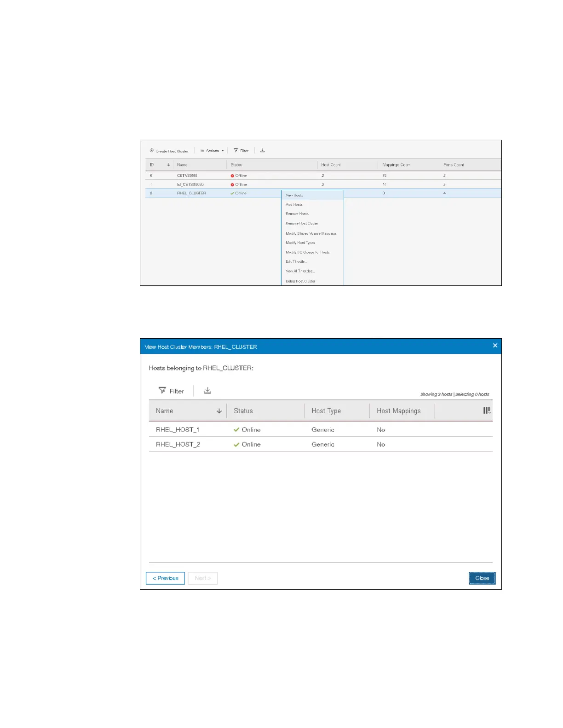
Task: Choose Add Hosts in the context menu
Action: click(x=294, y=205)
